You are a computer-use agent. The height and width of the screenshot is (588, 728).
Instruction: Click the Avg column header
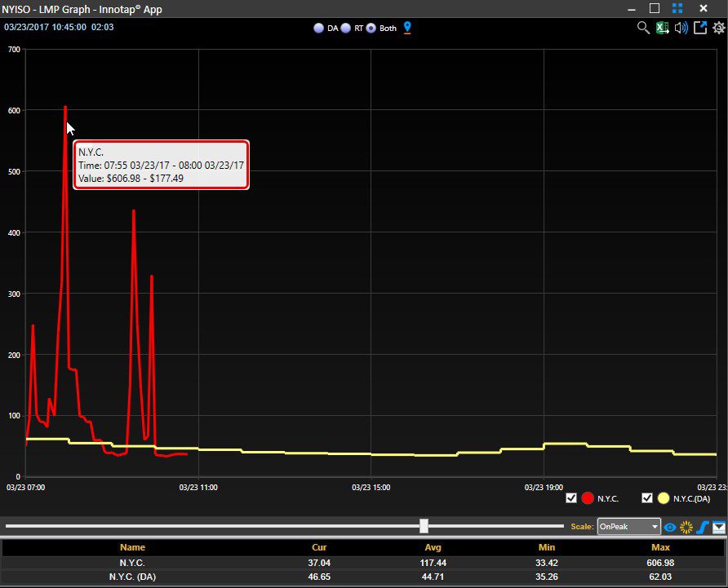click(x=433, y=547)
